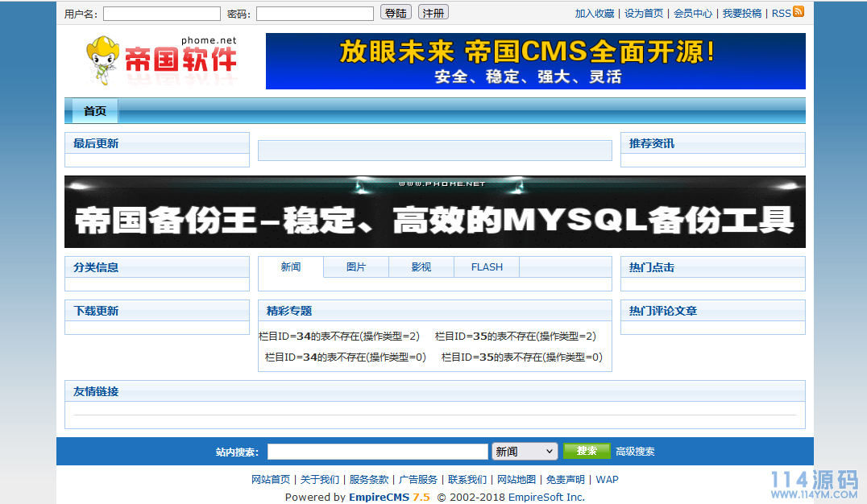Open the 高级搜索 advanced search link
The height and width of the screenshot is (504, 867).
point(635,452)
